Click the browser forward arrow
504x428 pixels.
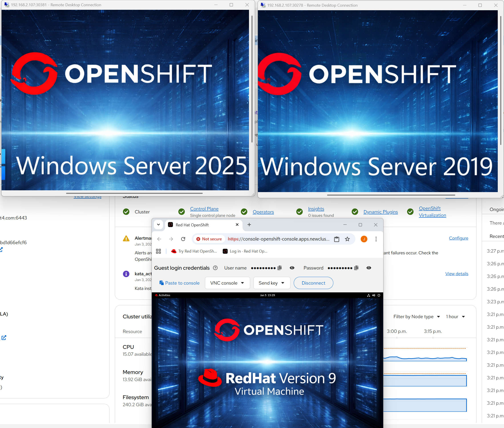pos(171,239)
